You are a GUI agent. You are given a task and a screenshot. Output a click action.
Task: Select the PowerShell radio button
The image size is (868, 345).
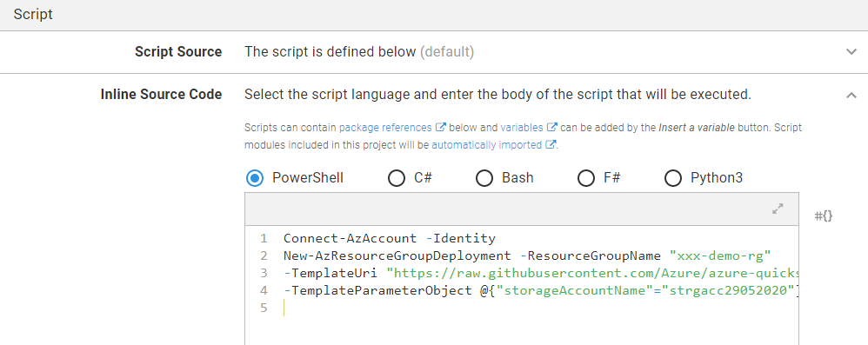pos(254,178)
